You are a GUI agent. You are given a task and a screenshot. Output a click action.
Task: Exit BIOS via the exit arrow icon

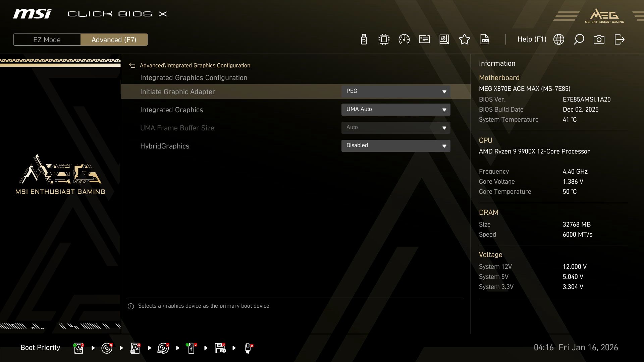tap(619, 39)
